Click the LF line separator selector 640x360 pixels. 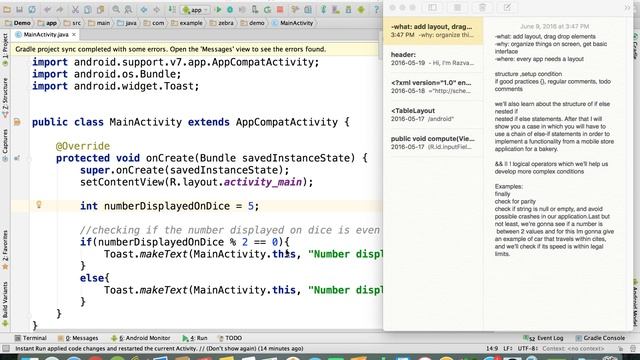(x=507, y=349)
